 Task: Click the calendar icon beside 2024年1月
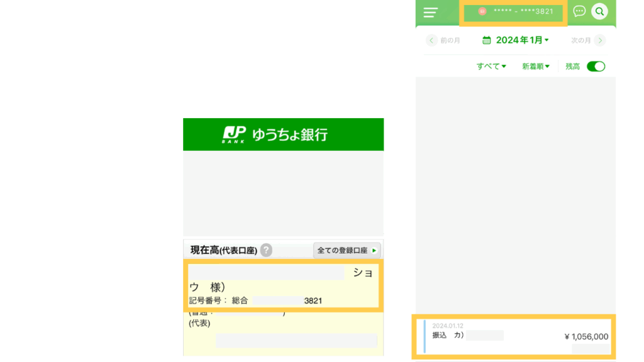click(487, 40)
